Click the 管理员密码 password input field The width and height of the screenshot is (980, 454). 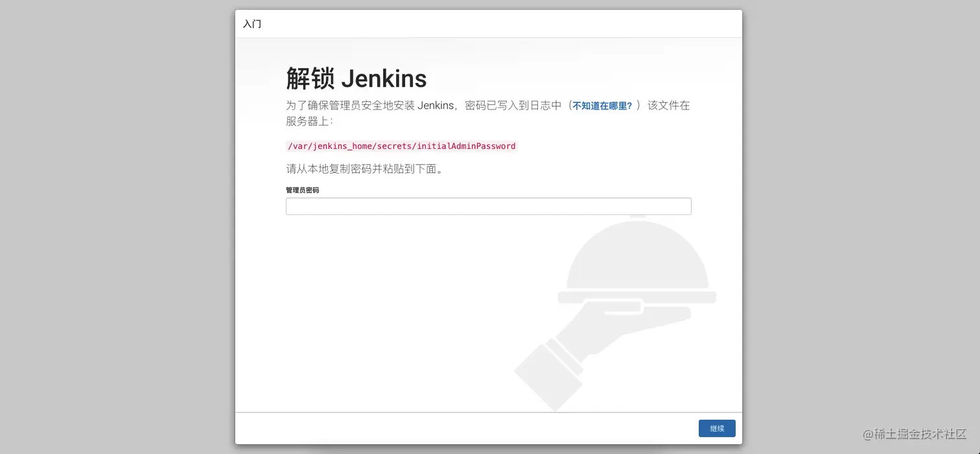coord(488,206)
